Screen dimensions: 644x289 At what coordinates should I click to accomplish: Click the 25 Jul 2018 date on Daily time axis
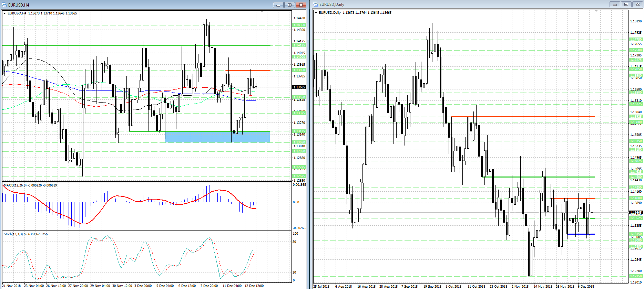pos(321,286)
